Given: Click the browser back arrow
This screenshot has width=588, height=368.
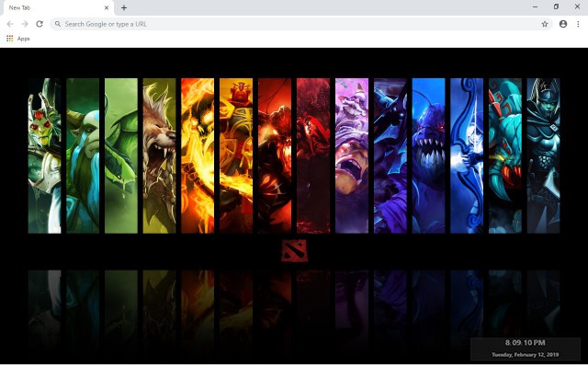Looking at the screenshot, I should [x=10, y=24].
